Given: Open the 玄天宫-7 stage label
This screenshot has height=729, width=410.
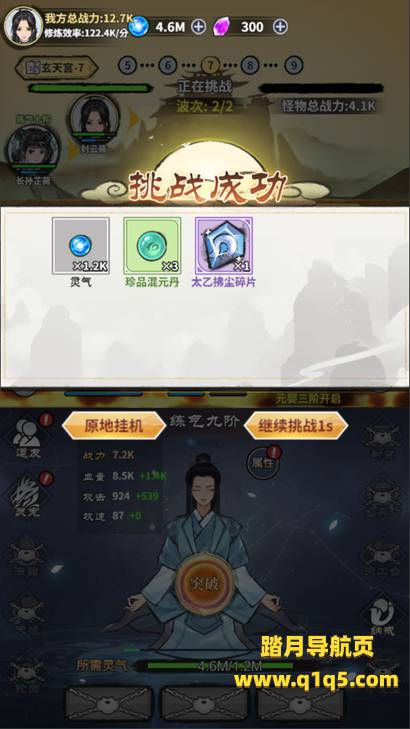Looking at the screenshot, I should point(56,68).
